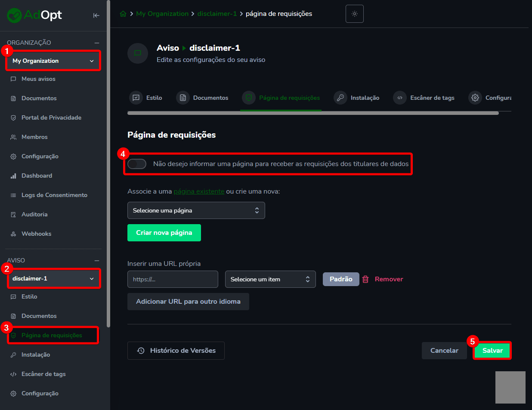The image size is (532, 410).
Task: Click the Escâner de tags sidebar code icon
Action: [13, 374]
